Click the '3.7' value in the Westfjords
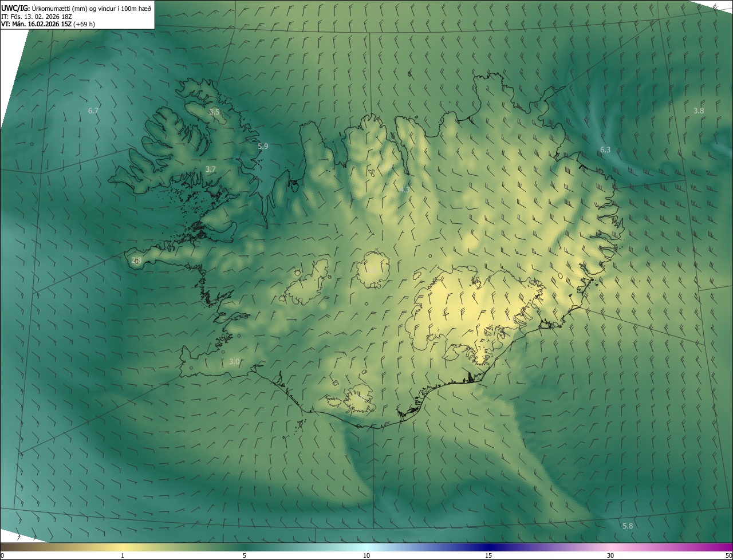733x560 pixels. 211,169
